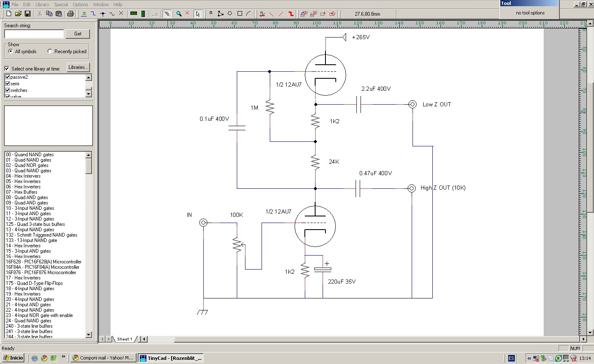The image size is (594, 364).
Task: Click the New document icon
Action: (x=9, y=14)
